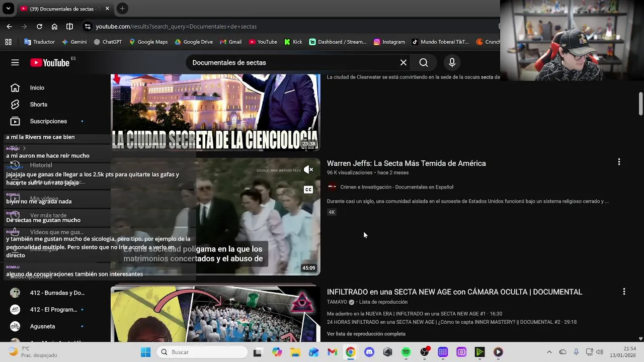
Task: Visit the TAMAYO channel link
Action: click(337, 302)
